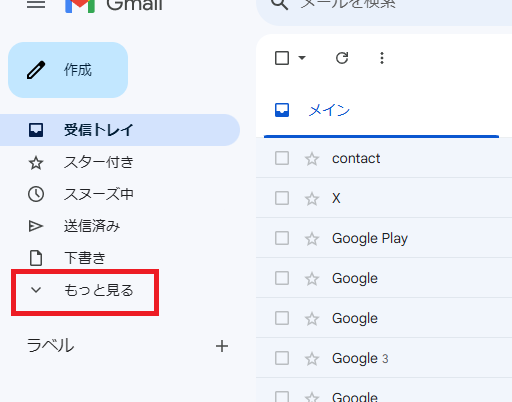Click the Gmail logo
The width and height of the screenshot is (512, 402).
pyautogui.click(x=114, y=5)
